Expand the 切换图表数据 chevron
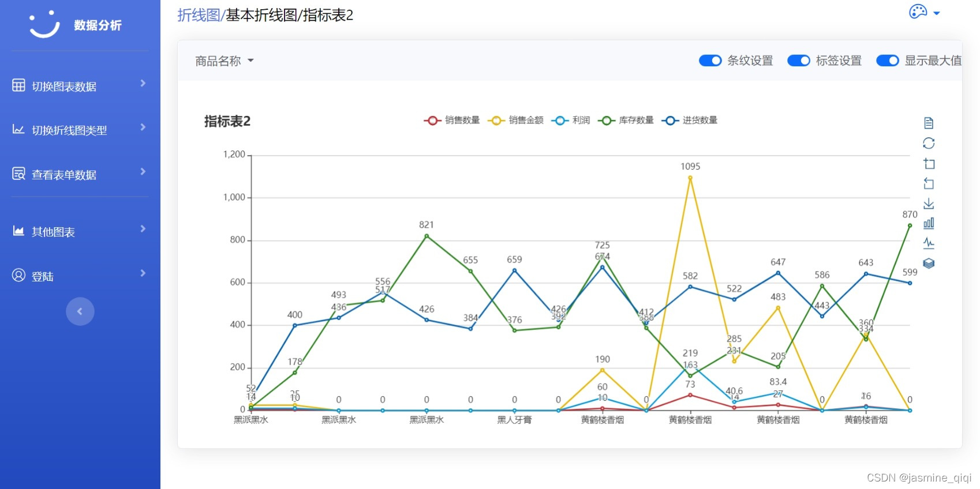 [x=143, y=83]
